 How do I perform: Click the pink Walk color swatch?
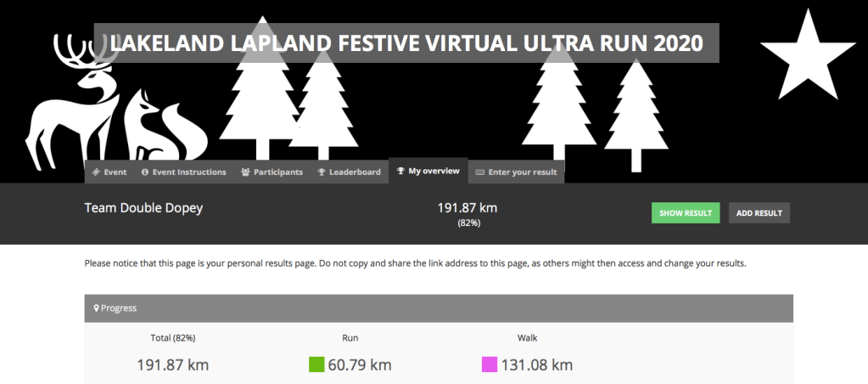[x=489, y=364]
